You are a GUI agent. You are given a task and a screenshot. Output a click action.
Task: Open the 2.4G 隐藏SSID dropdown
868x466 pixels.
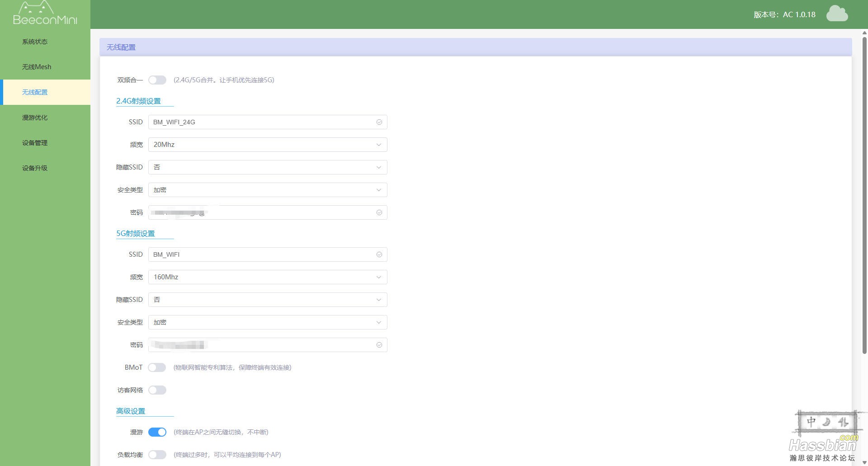pos(268,167)
